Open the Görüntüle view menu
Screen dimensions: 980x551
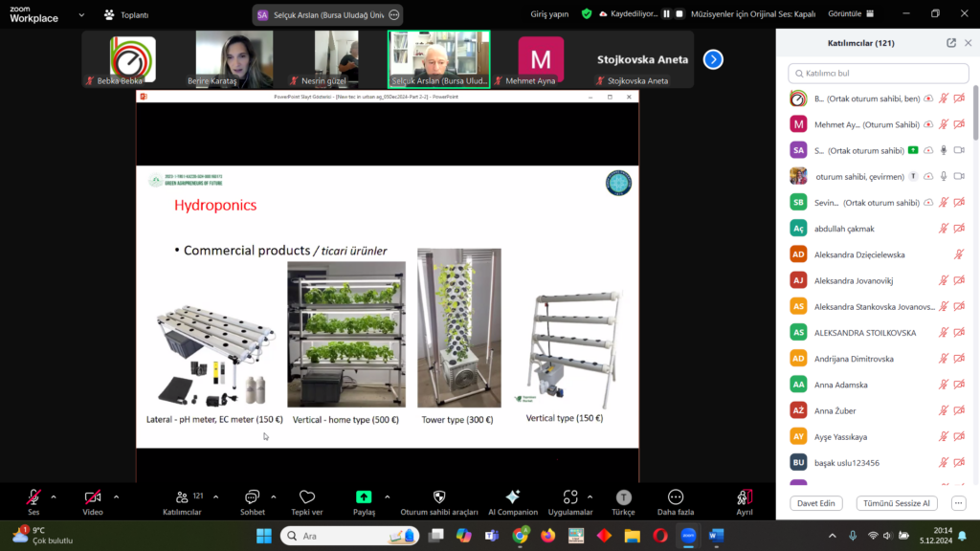coord(850,14)
